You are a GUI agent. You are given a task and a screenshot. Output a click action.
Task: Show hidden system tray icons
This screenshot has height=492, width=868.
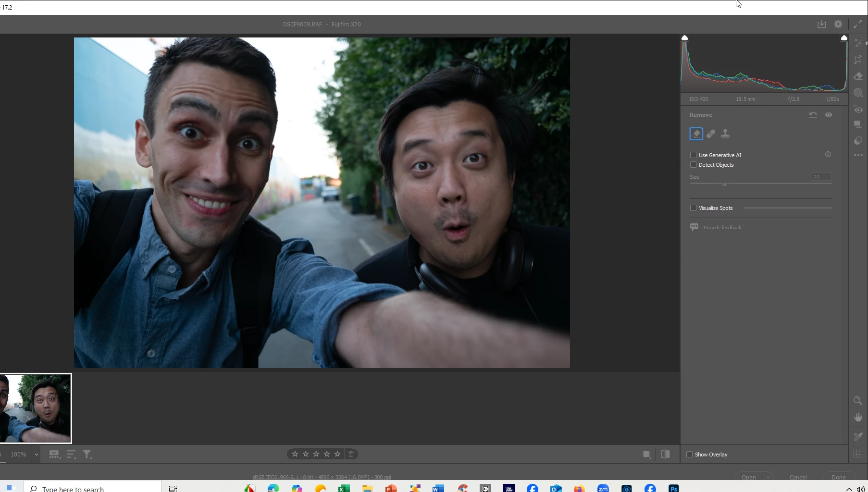(849, 489)
